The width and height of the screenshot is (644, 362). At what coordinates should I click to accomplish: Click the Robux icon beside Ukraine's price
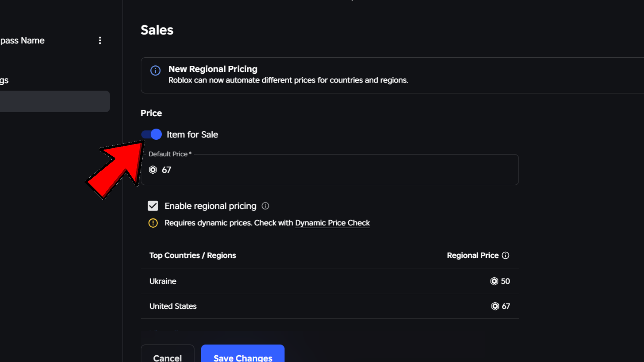point(494,281)
